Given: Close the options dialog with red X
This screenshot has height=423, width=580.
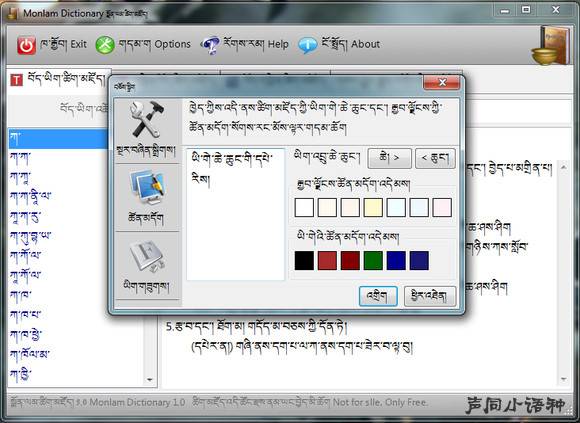Looking at the screenshot, I should 442,82.
